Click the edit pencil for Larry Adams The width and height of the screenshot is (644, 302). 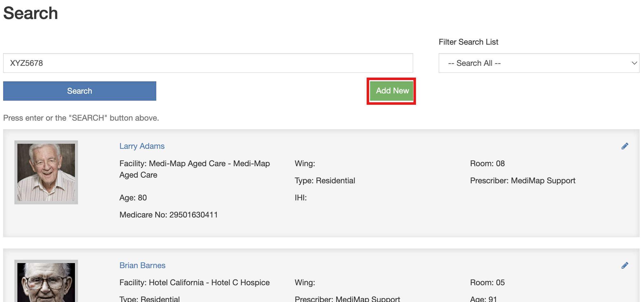pos(624,146)
